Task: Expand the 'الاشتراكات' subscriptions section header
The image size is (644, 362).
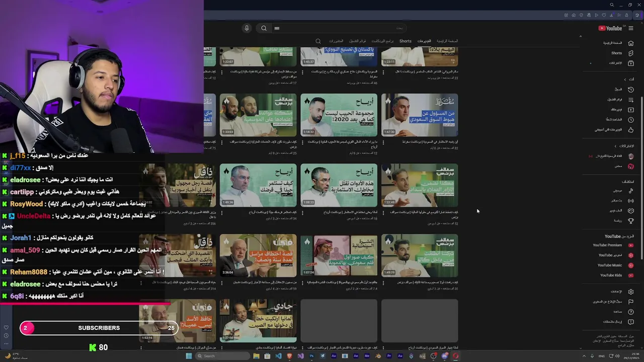Action: click(x=624, y=146)
